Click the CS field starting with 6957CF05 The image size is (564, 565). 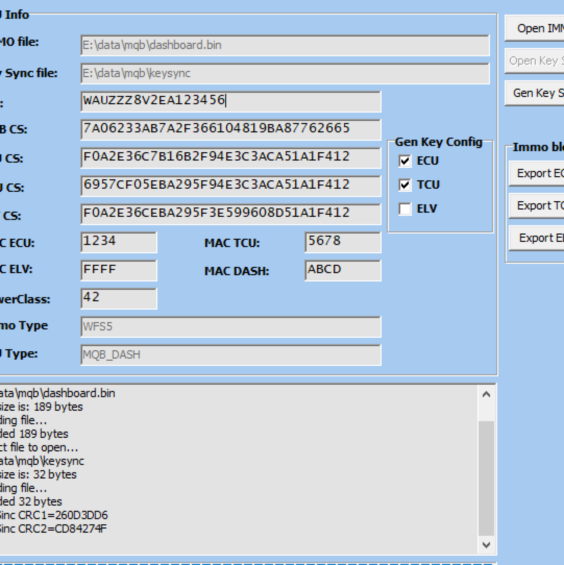(x=231, y=186)
